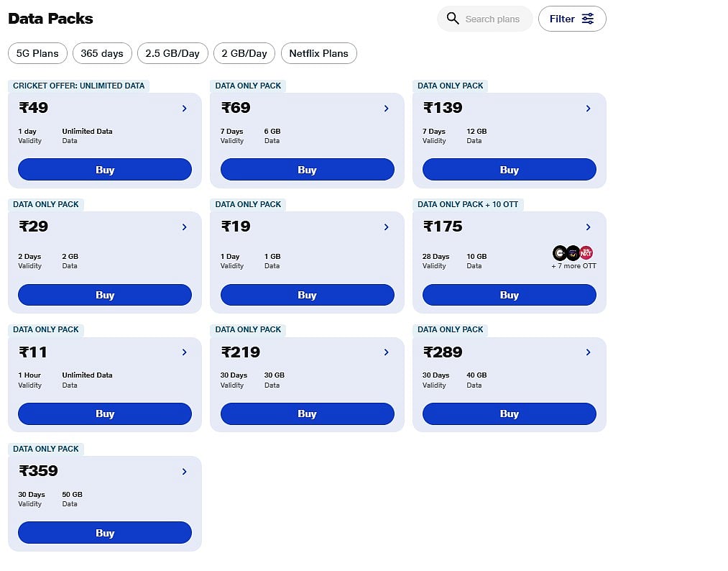728x571 pixels.
Task: Show details for ₹29 pack arrow
Action: (x=185, y=227)
